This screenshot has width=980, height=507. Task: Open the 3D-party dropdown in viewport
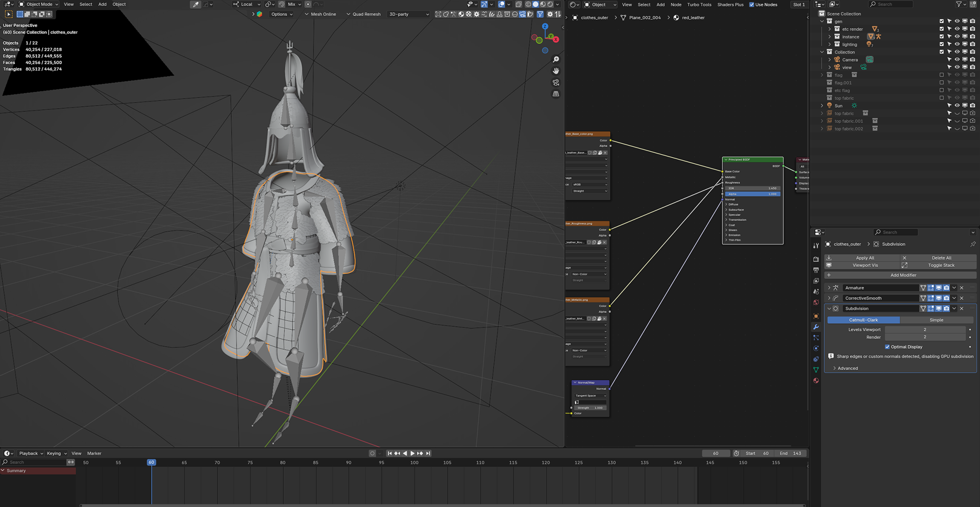(408, 14)
